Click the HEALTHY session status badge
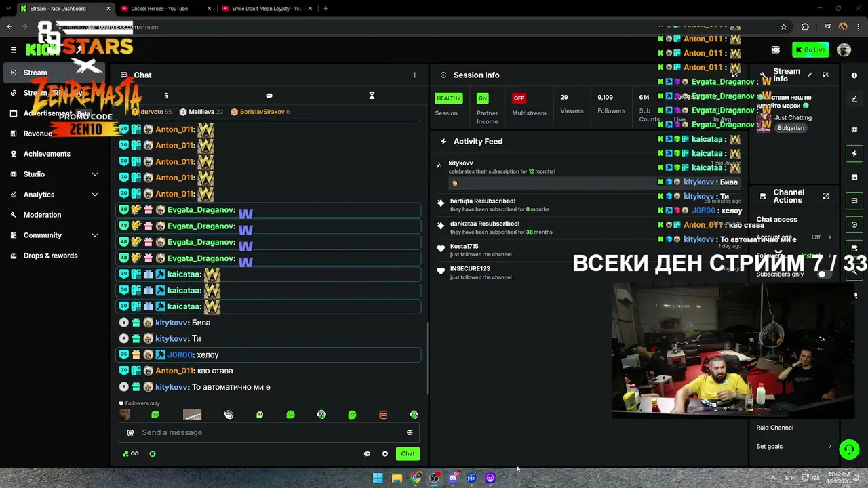 448,98
